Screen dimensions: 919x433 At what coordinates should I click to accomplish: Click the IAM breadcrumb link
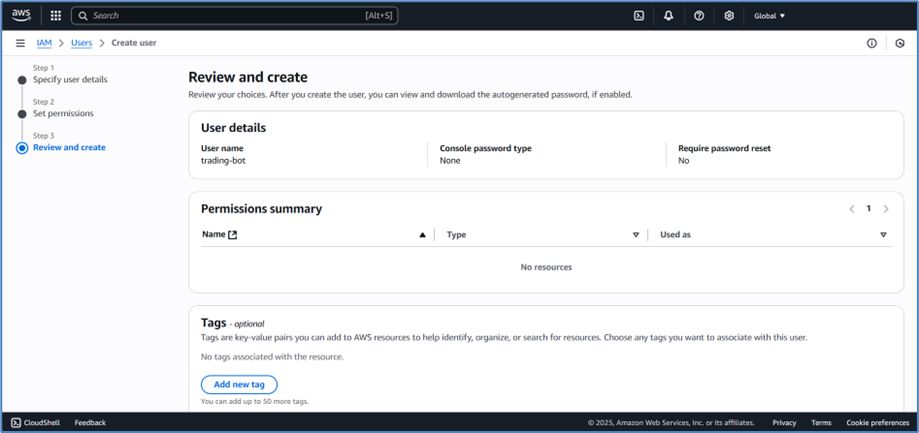(45, 43)
